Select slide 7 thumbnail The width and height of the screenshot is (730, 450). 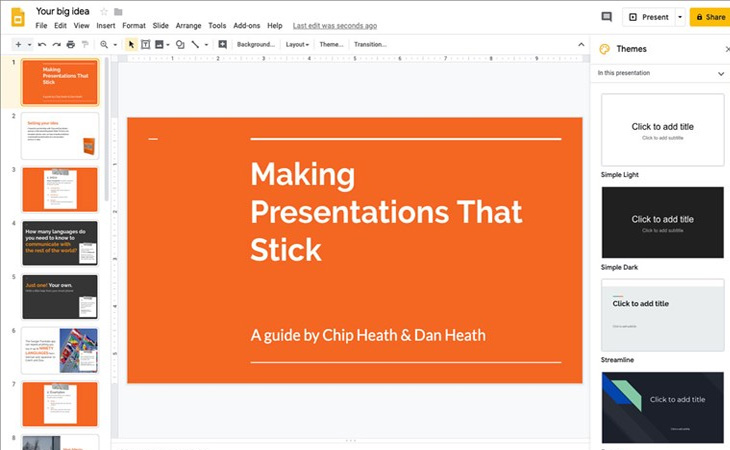tap(60, 404)
